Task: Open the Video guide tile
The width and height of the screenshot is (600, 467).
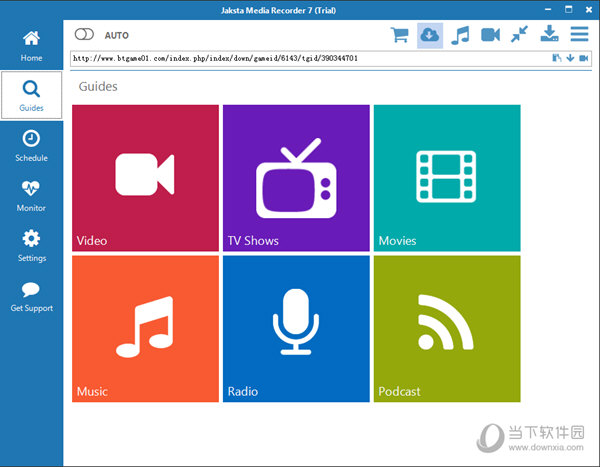Action: (145, 178)
